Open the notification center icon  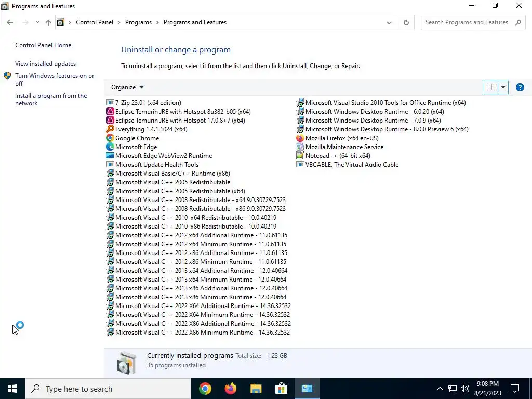[515, 389]
